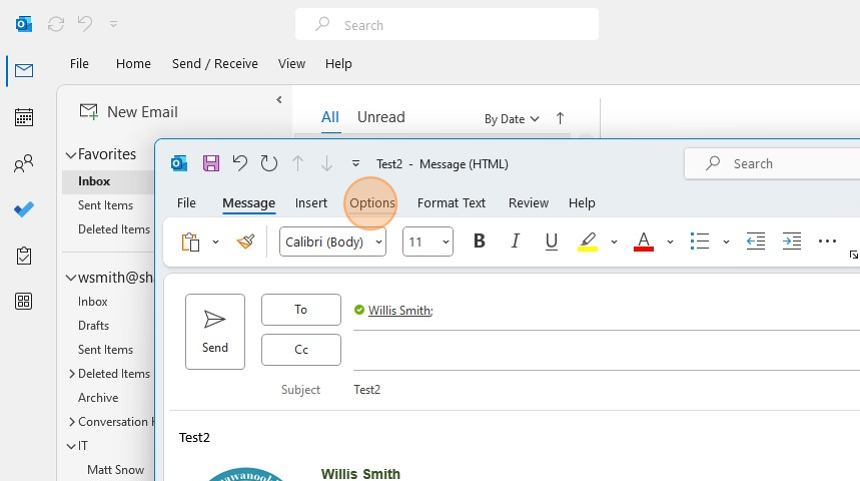This screenshot has width=860, height=481.
Task: Open the Archive folder
Action: click(98, 398)
